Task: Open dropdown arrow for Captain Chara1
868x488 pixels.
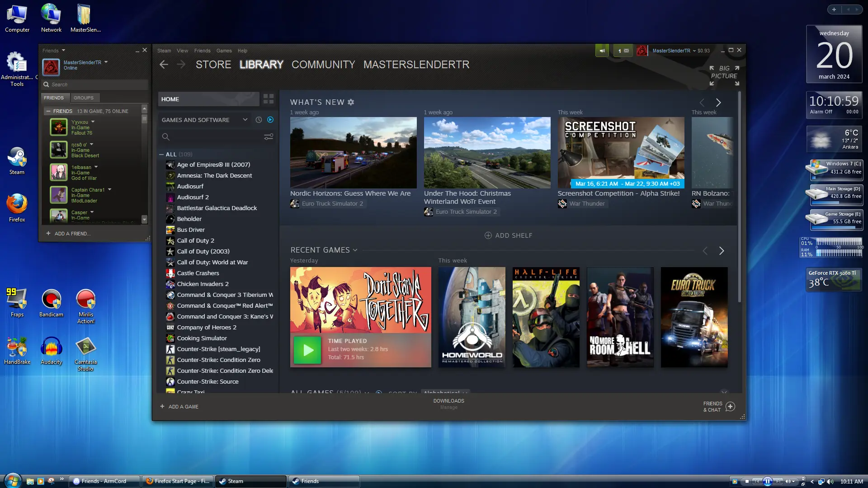Action: [x=109, y=190]
